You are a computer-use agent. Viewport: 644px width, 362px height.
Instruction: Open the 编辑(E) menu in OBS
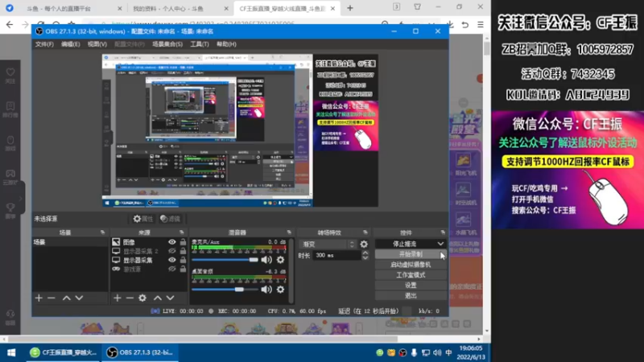pos(71,44)
